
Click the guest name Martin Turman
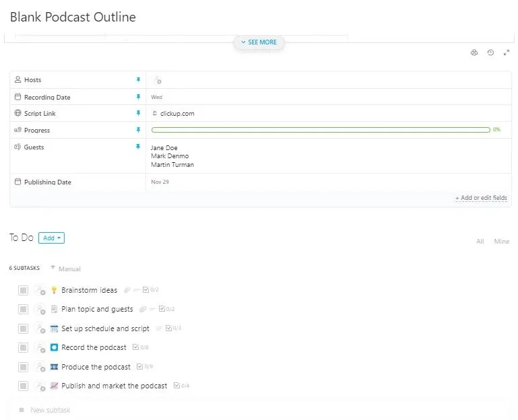pyautogui.click(x=172, y=164)
